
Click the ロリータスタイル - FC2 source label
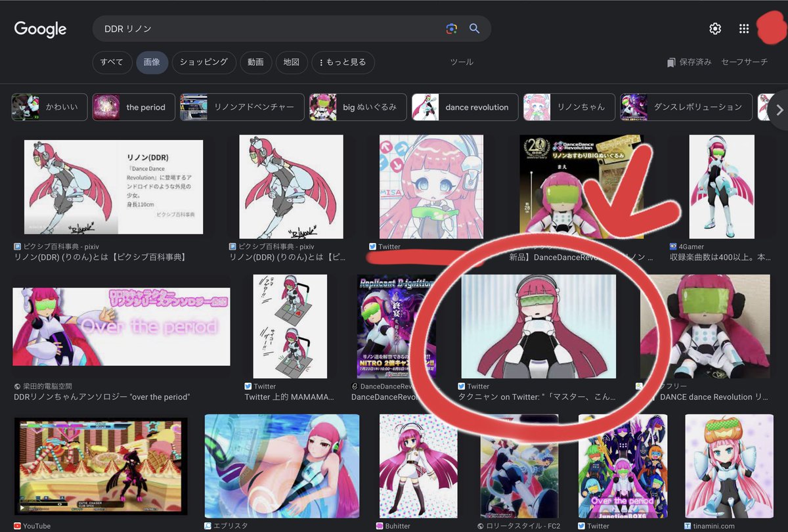[518, 526]
